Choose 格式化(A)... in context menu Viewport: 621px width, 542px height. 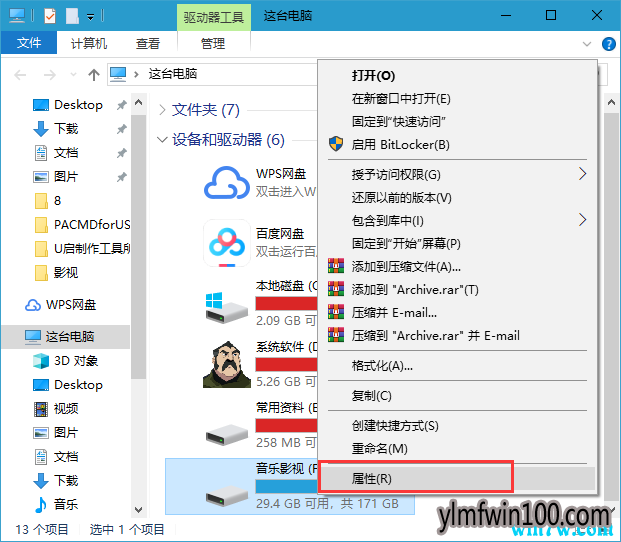(458, 365)
